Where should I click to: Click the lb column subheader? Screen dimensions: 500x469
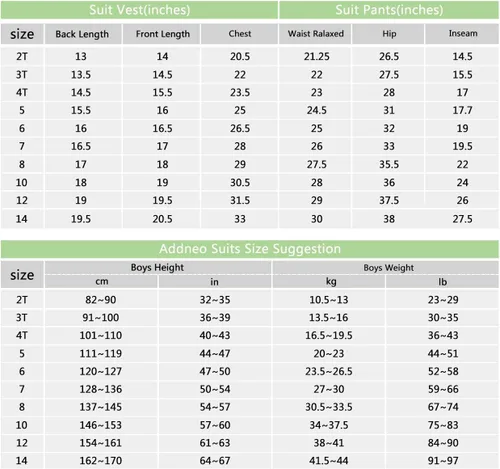[x=443, y=282]
